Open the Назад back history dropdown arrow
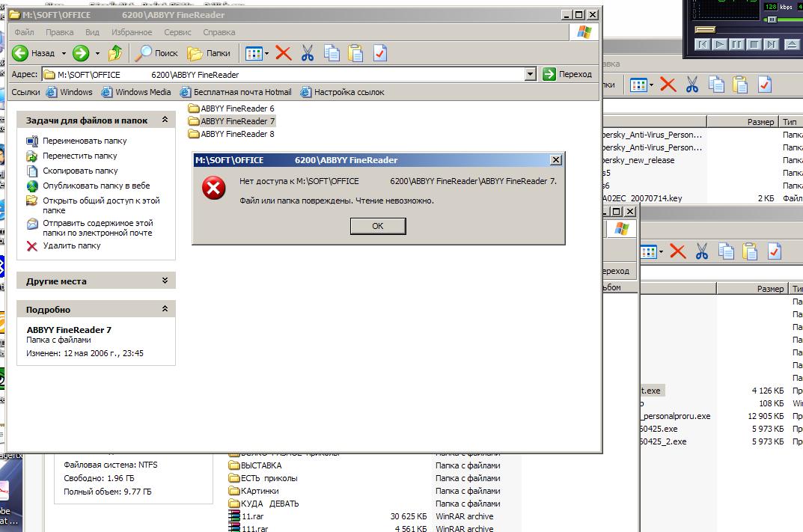The image size is (803, 532). point(64,53)
